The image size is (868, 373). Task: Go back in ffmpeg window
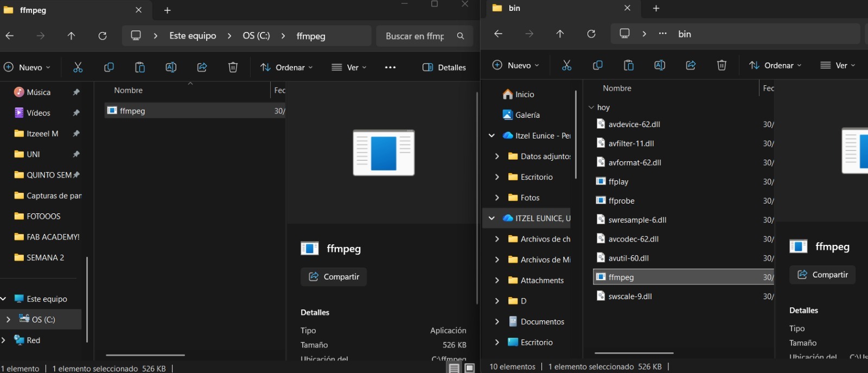pyautogui.click(x=10, y=36)
